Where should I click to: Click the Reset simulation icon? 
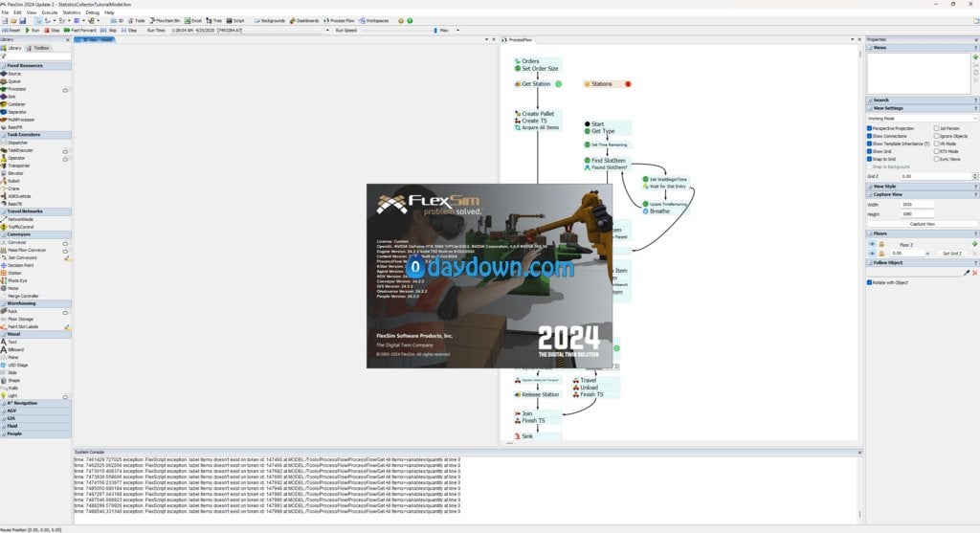(11, 30)
